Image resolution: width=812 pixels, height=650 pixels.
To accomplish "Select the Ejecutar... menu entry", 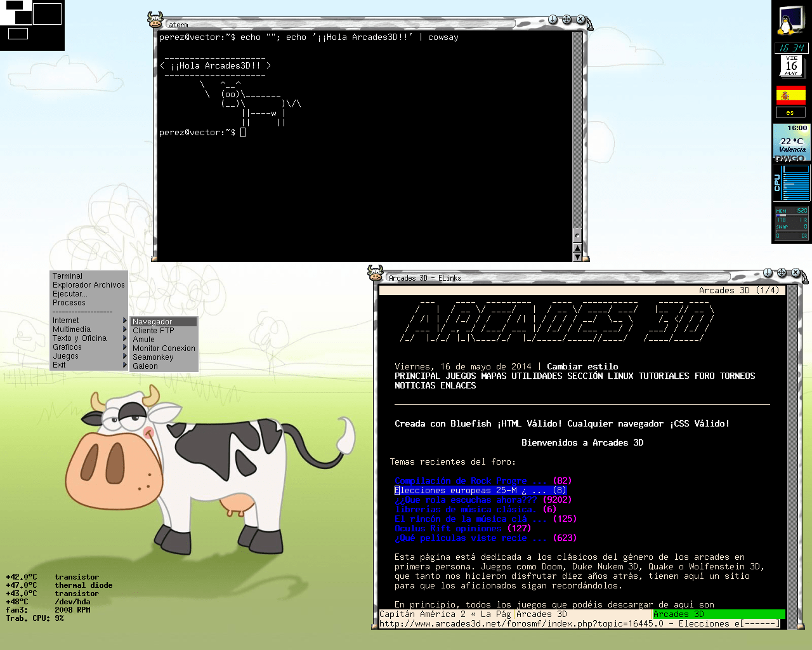I will (89, 294).
